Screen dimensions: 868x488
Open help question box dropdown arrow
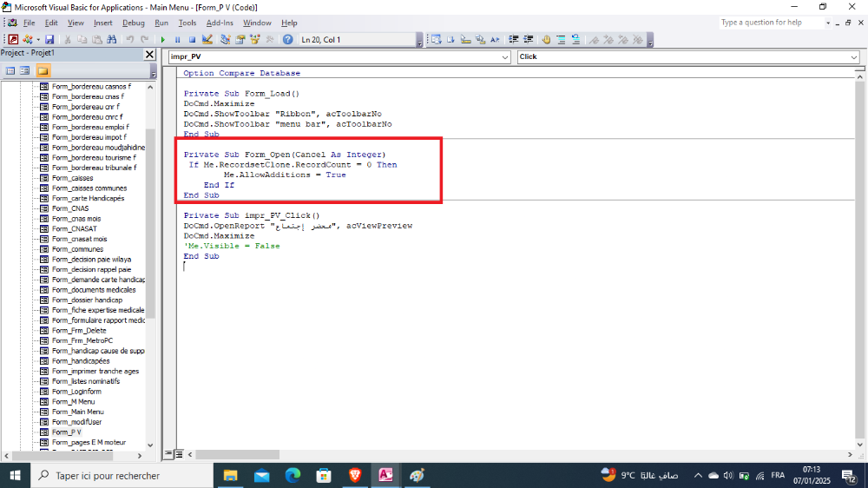tap(828, 23)
